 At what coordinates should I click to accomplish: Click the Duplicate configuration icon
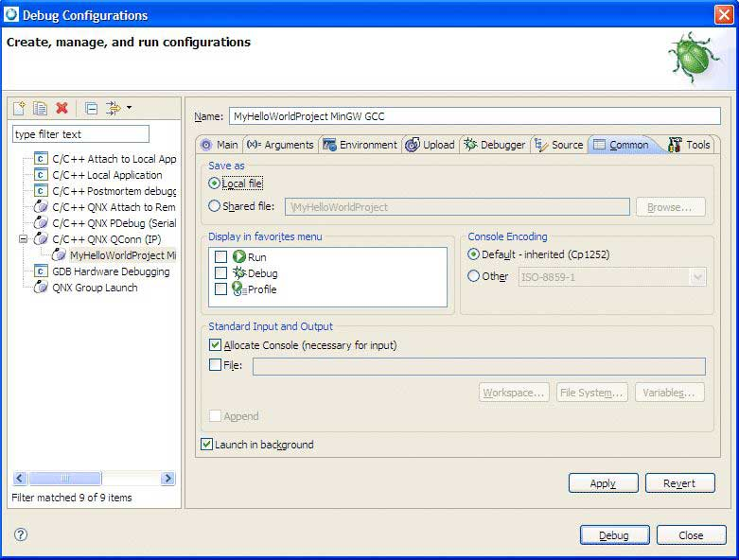(x=40, y=109)
